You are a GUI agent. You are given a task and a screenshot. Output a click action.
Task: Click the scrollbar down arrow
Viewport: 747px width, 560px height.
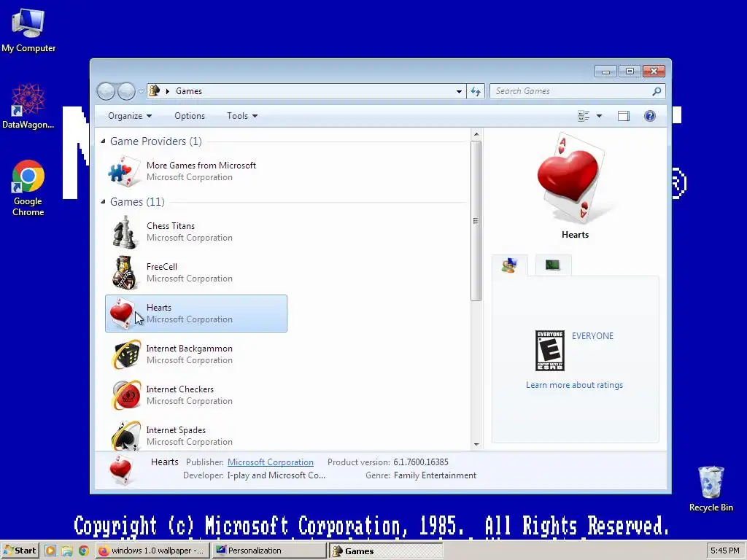click(476, 444)
